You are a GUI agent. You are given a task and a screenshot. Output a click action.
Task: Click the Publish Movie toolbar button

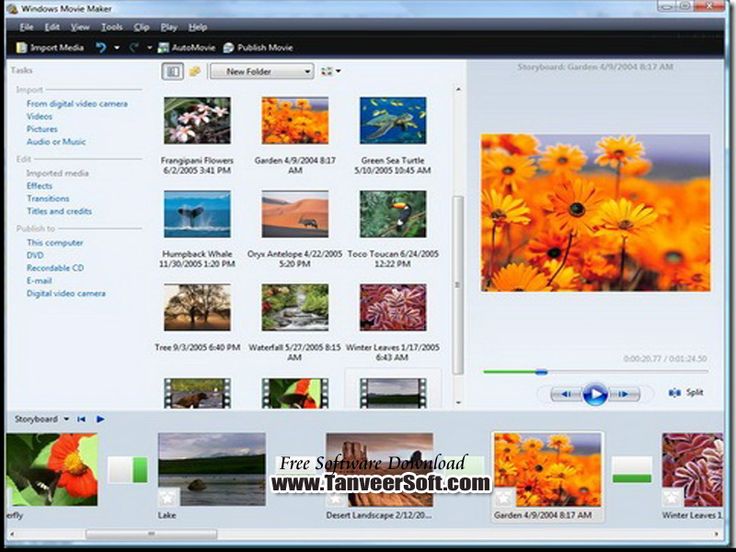[x=258, y=47]
